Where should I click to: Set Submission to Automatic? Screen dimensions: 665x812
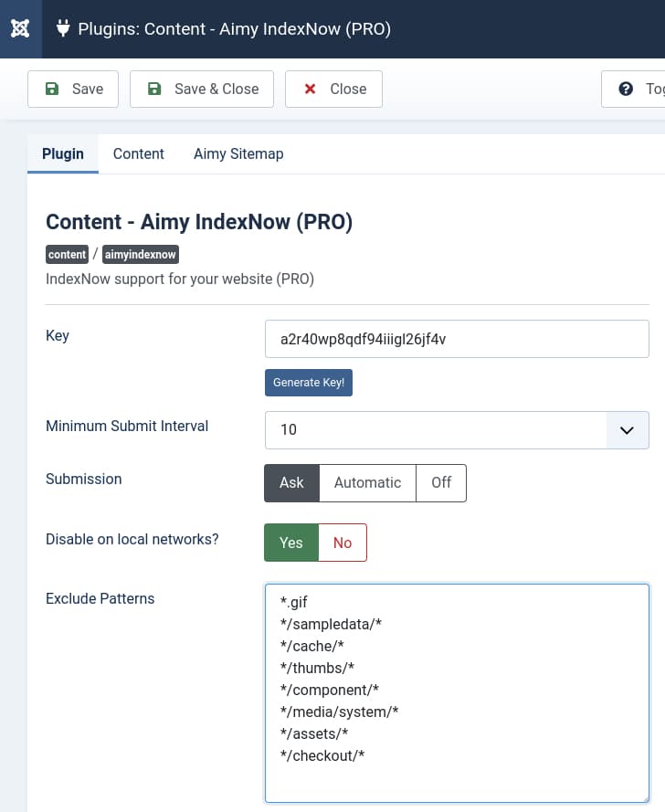[367, 483]
